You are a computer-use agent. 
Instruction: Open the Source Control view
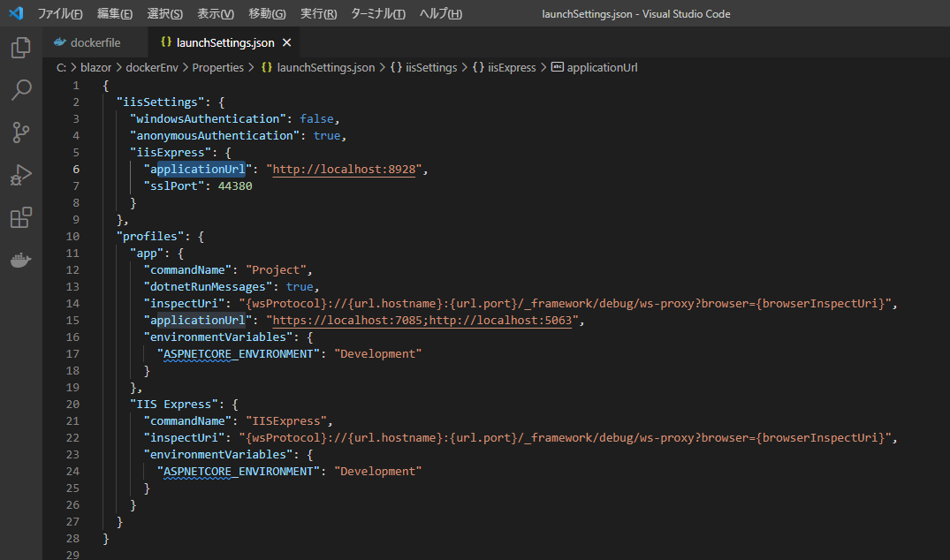[20, 132]
